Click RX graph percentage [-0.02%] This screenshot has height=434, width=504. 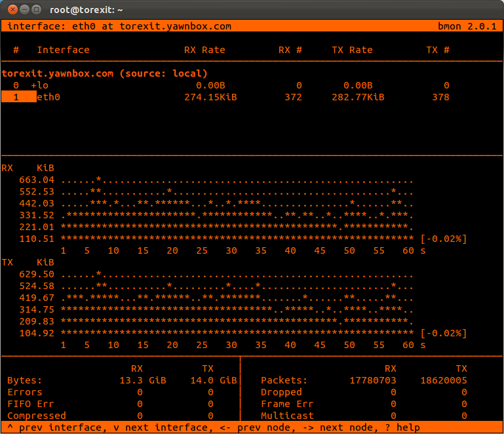click(x=444, y=239)
